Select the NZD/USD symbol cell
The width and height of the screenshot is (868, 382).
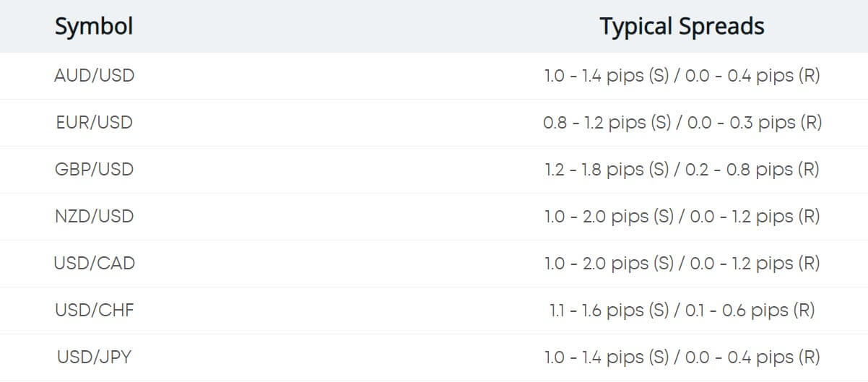(94, 216)
